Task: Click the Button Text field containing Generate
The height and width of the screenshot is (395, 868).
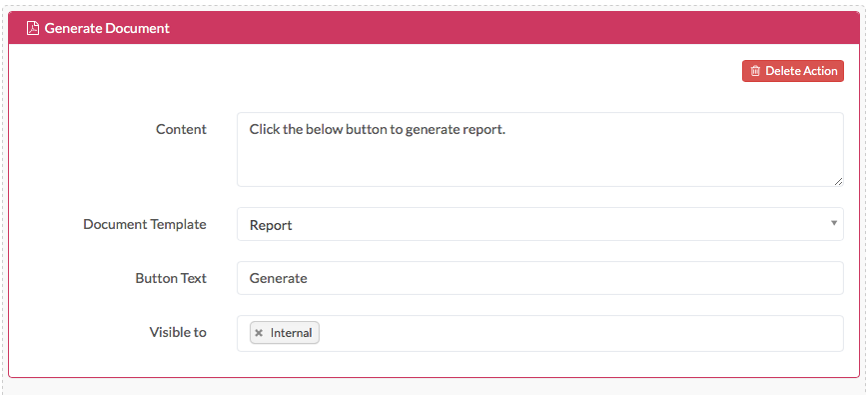Action: [x=540, y=278]
